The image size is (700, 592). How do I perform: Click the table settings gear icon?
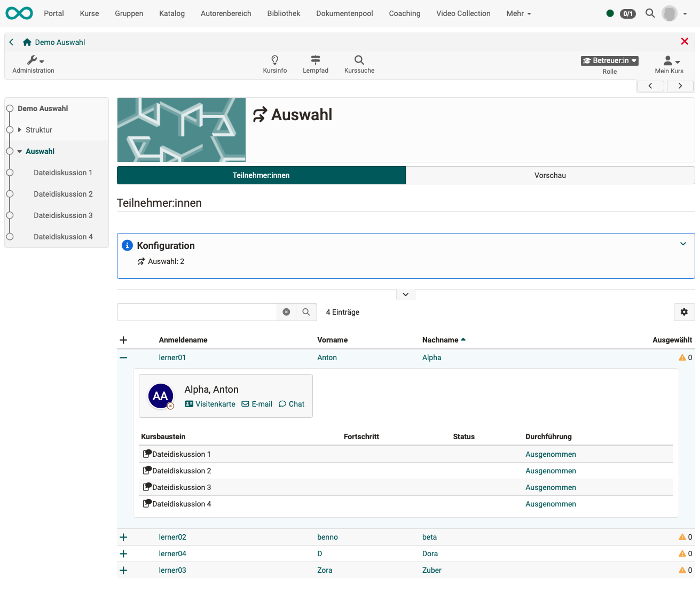tap(684, 312)
